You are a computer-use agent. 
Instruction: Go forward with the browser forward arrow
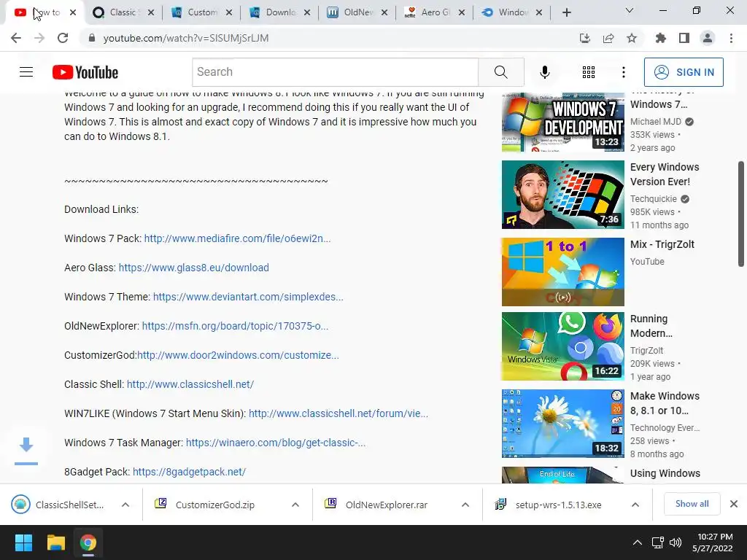click(x=39, y=38)
